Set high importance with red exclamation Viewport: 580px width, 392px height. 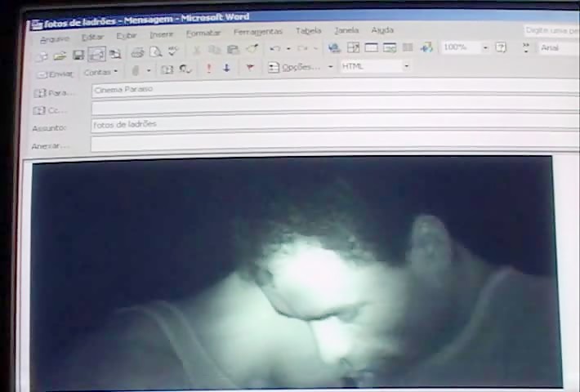(208, 69)
